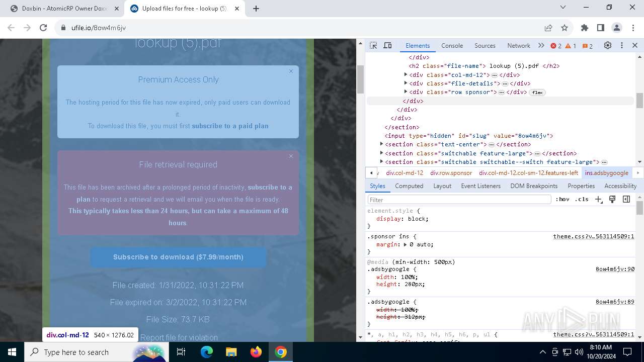Open the Layout pane tab
The width and height of the screenshot is (644, 362).
coord(442,186)
